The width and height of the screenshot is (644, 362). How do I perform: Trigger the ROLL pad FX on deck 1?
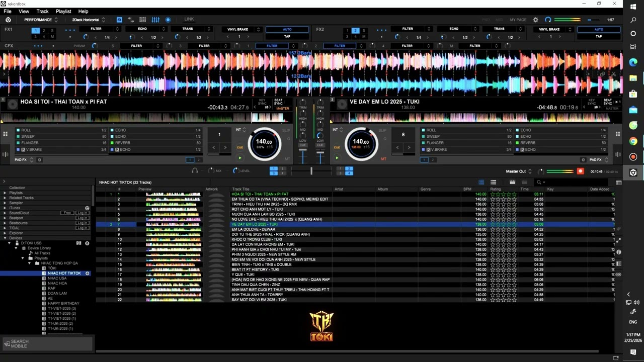61,130
